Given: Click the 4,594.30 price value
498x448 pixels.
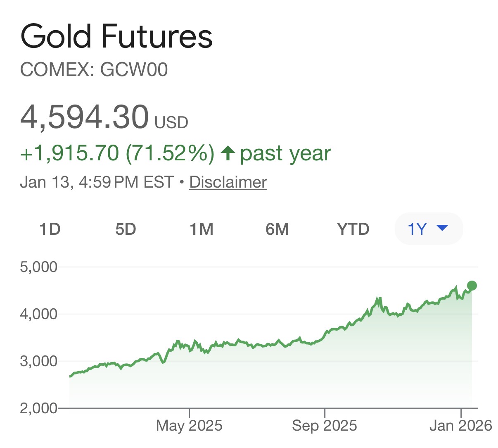Looking at the screenshot, I should click(x=85, y=117).
